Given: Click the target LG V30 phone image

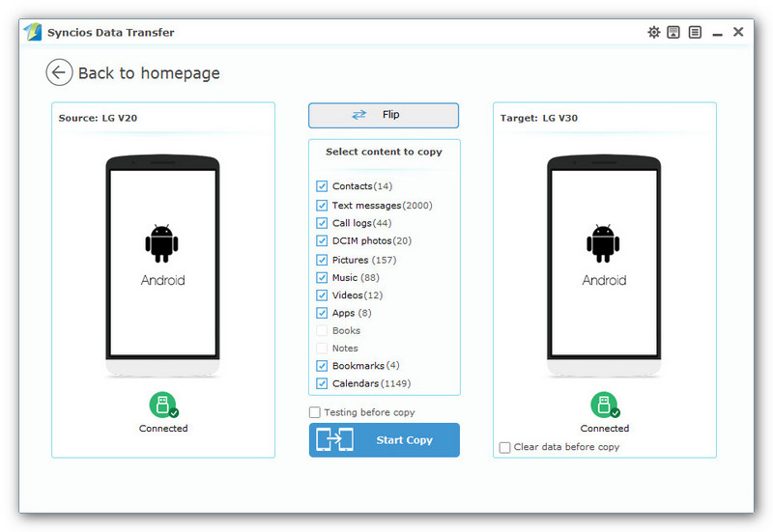Looking at the screenshot, I should click(x=604, y=266).
